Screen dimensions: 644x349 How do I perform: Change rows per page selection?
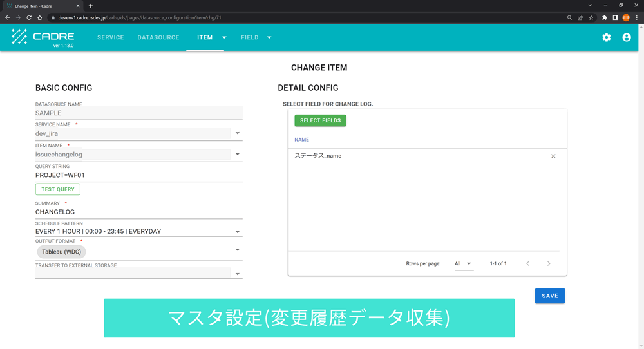point(463,263)
